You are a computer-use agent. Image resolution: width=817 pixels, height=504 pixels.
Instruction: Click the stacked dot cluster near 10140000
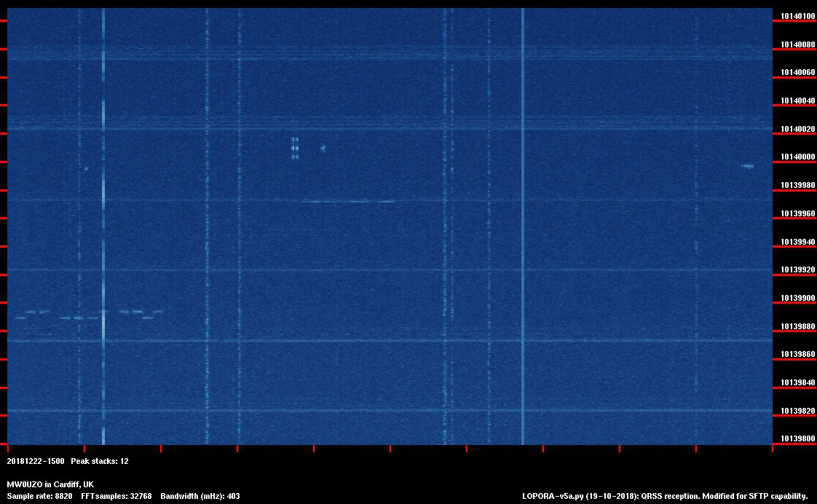point(295,147)
